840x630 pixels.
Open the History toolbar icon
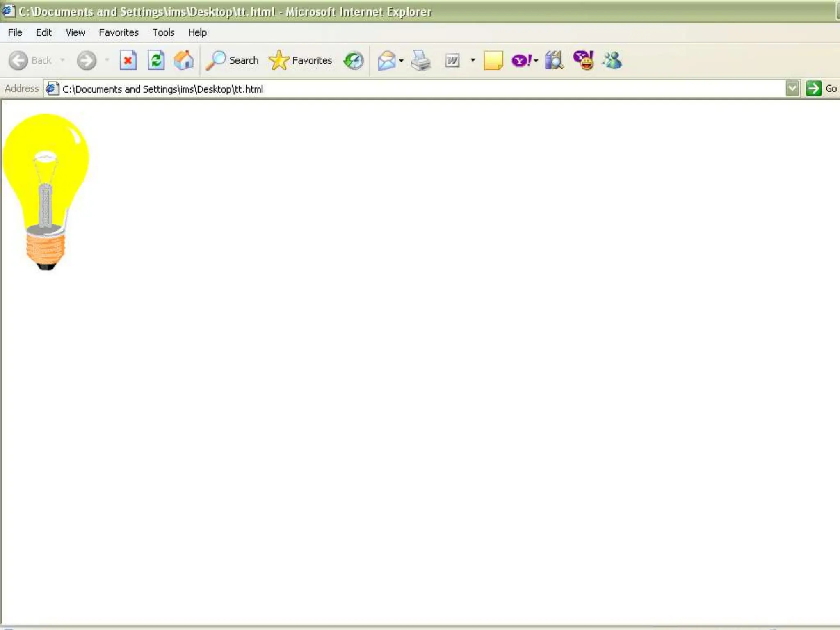tap(354, 61)
